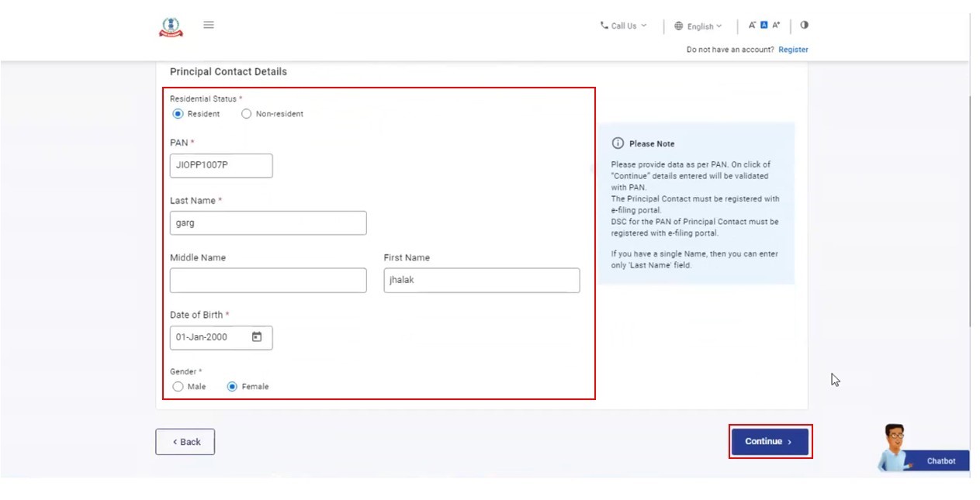Select the Non-resident radio button
The width and height of the screenshot is (980, 500).
tap(247, 114)
